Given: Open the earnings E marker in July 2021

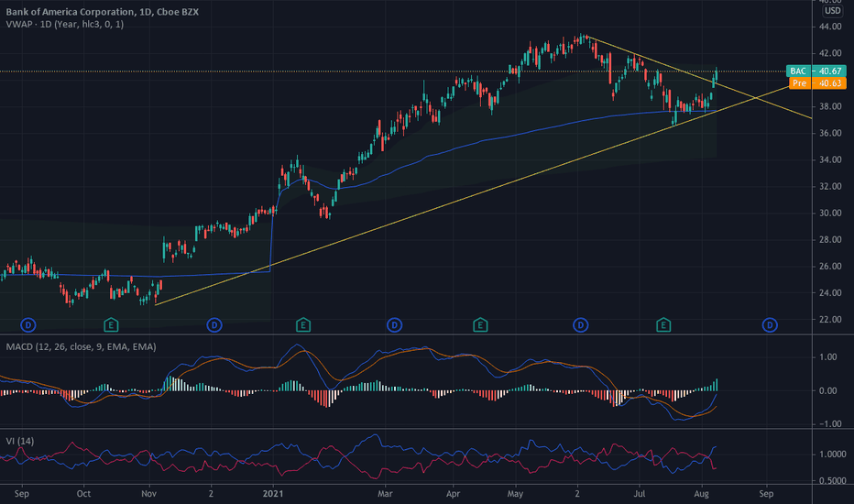Looking at the screenshot, I should point(663,325).
